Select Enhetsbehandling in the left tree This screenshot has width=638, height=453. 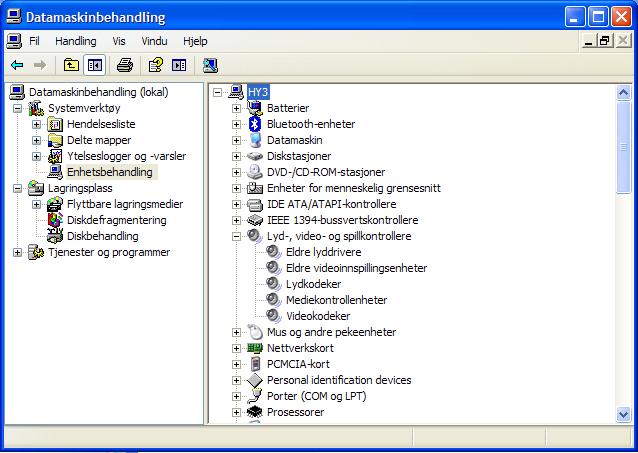[x=109, y=172]
